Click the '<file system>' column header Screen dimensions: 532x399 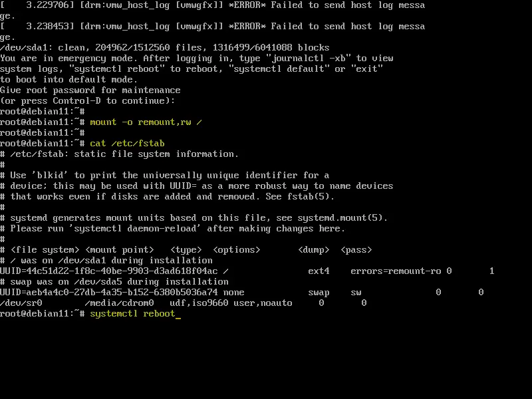pyautogui.click(x=45, y=250)
